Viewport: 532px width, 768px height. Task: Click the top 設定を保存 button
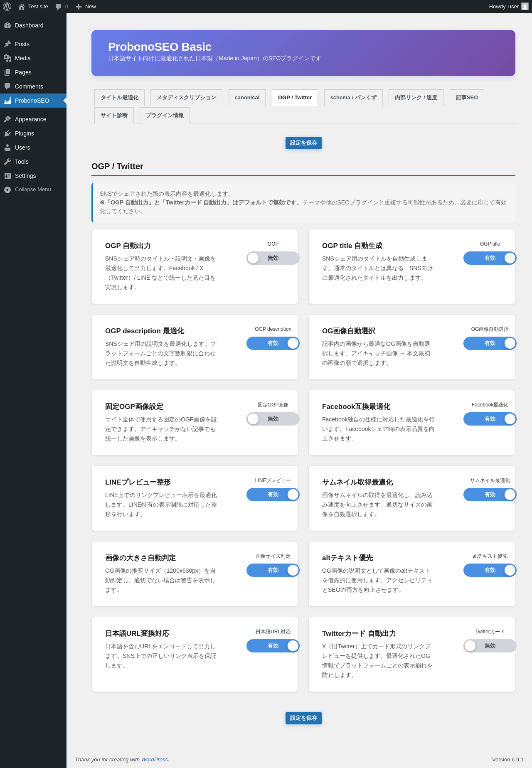point(303,143)
